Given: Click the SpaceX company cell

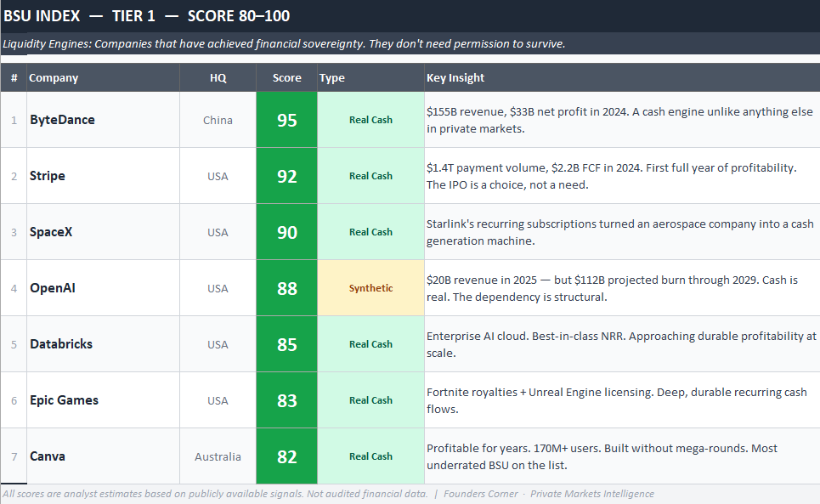Looking at the screenshot, I should click(103, 232).
